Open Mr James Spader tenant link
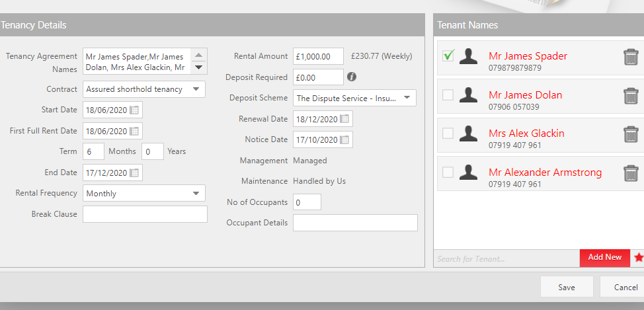644x310 pixels. [528, 56]
